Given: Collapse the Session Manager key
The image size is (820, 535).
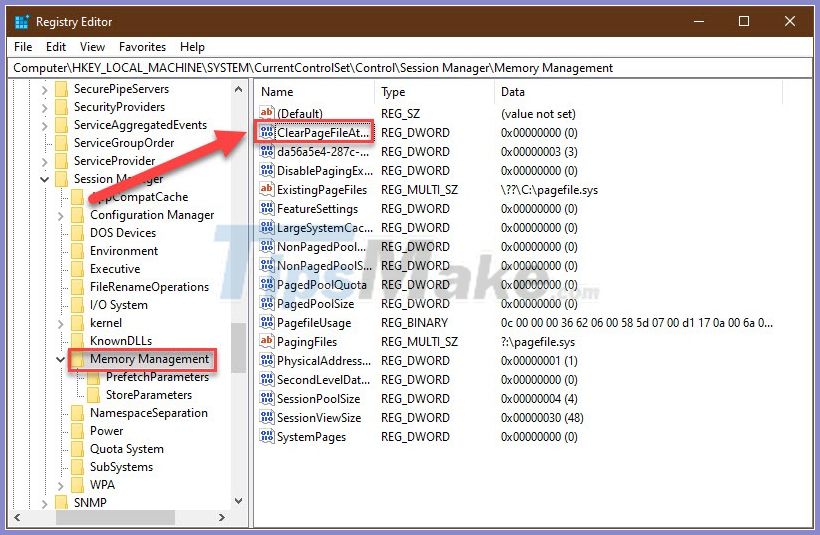Looking at the screenshot, I should (x=44, y=179).
